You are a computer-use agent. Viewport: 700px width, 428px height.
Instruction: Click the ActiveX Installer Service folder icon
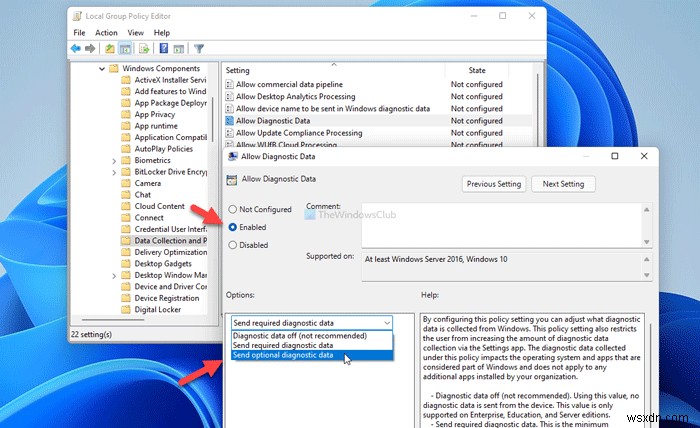[126, 80]
